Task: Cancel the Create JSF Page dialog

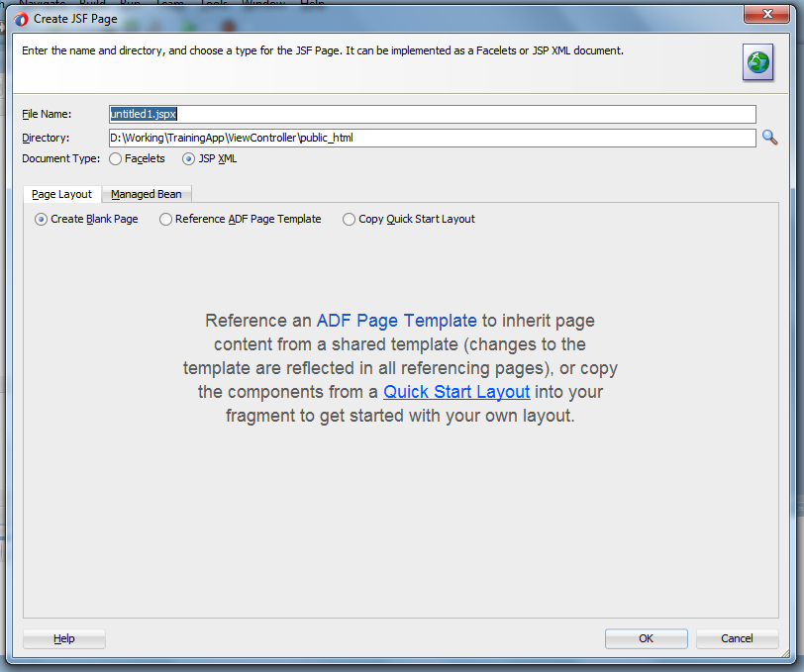Action: 737,638
